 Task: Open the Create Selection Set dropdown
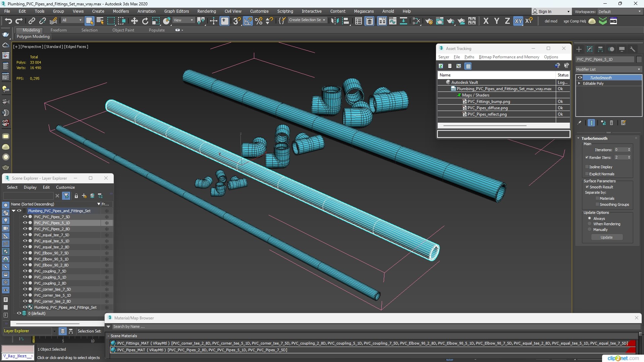pyautogui.click(x=307, y=20)
